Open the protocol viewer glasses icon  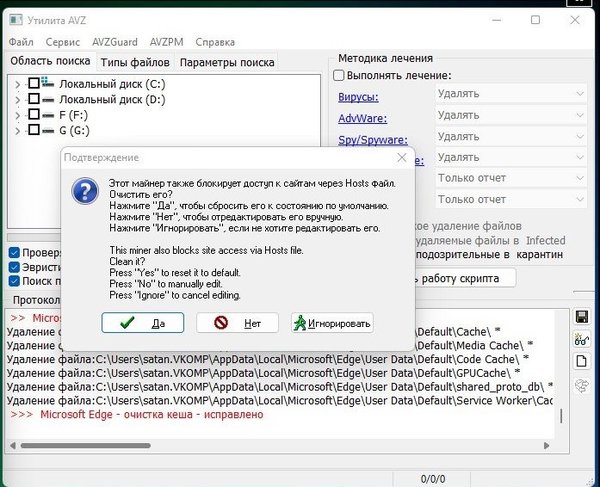[582, 339]
